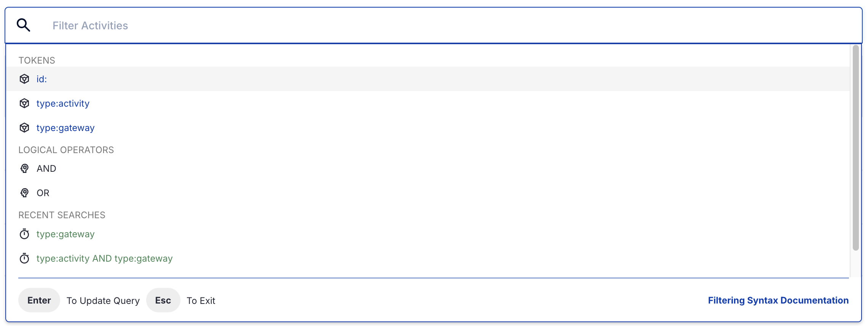Click the head icon next to OR
The image size is (868, 326).
pos(24,193)
